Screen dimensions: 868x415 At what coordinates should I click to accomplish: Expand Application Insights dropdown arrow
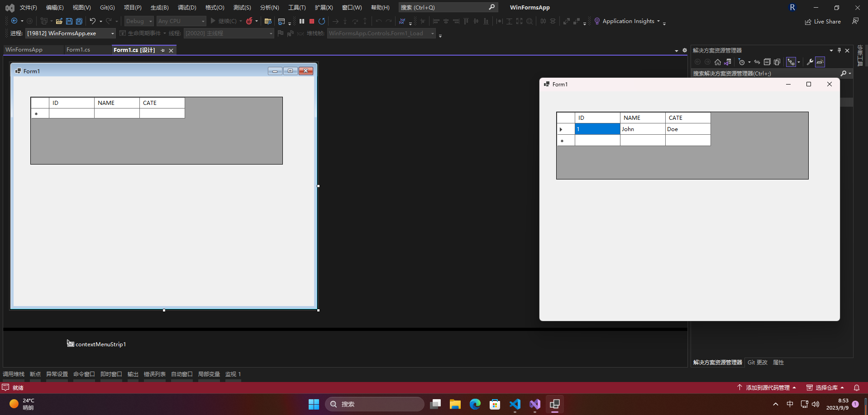pyautogui.click(x=658, y=21)
